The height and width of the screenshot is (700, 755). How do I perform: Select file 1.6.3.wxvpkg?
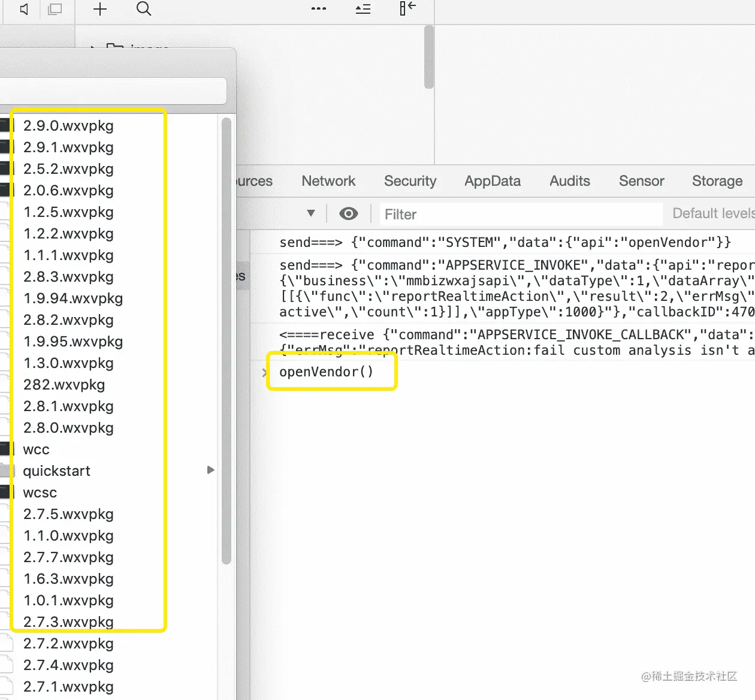pos(68,579)
